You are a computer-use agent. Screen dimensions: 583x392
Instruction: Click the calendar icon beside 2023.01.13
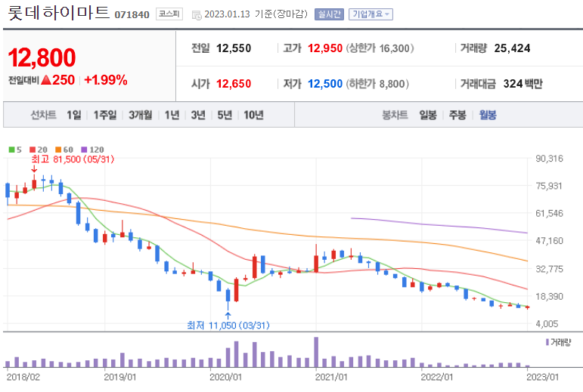click(197, 15)
